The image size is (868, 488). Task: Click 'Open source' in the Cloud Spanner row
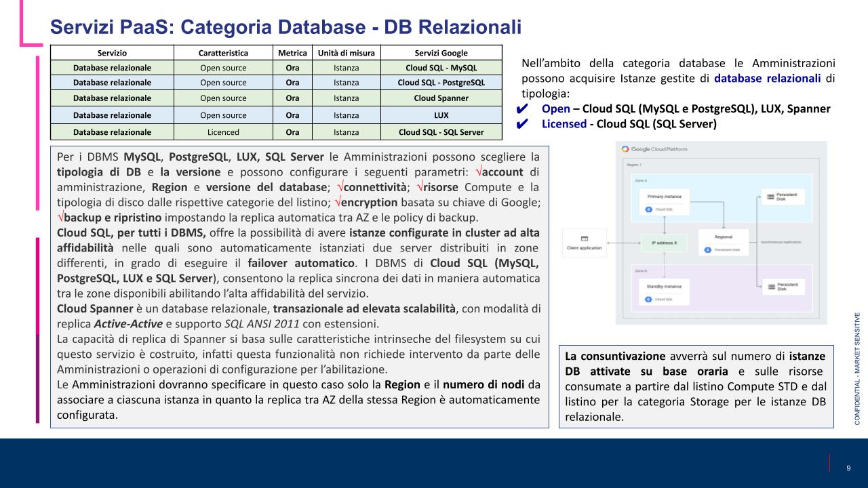(223, 98)
